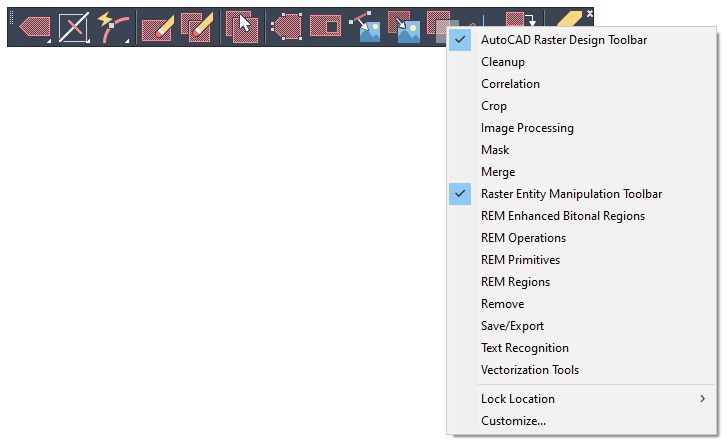Show the REM Operations toolbar
Viewport: 727px width, 445px height.
pos(581,238)
